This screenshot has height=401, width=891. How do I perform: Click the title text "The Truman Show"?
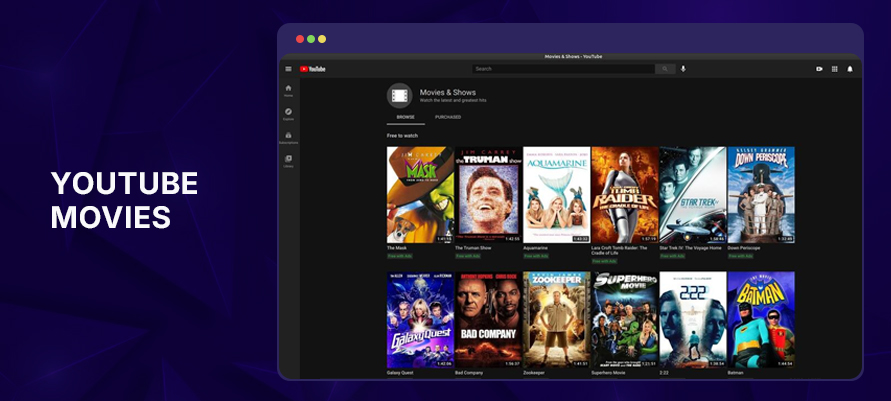[473, 248]
